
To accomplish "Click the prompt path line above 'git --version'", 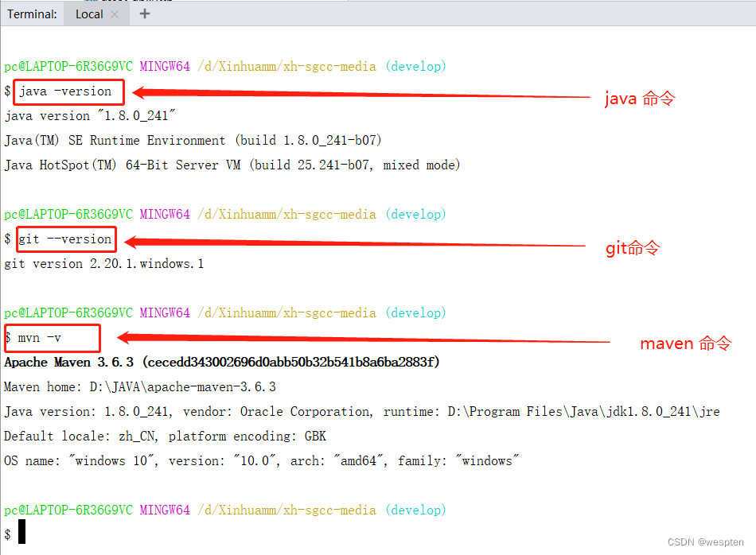I will [225, 214].
